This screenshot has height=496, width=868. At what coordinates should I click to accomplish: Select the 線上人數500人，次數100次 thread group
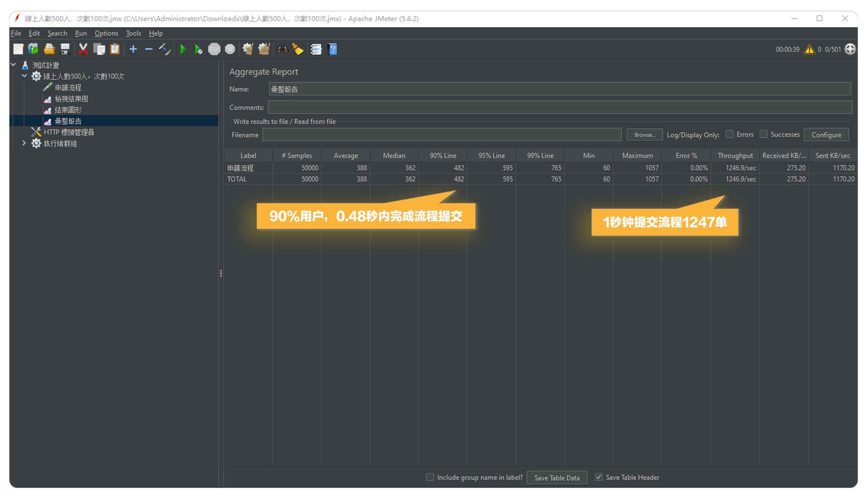click(x=83, y=76)
